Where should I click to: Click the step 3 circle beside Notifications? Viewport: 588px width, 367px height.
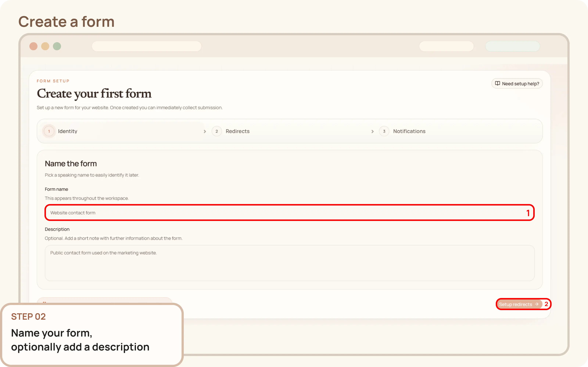(x=384, y=131)
